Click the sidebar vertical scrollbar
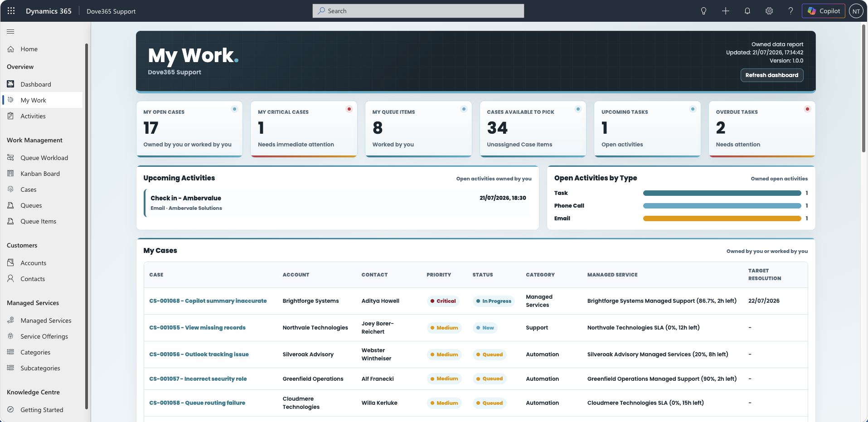 (86, 227)
